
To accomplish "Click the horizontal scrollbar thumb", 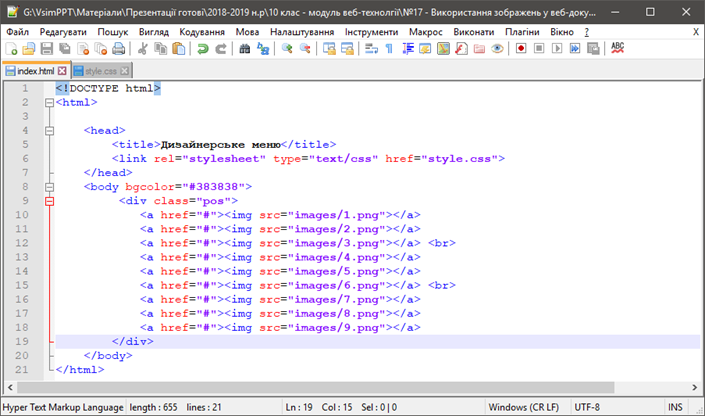I will (316, 387).
